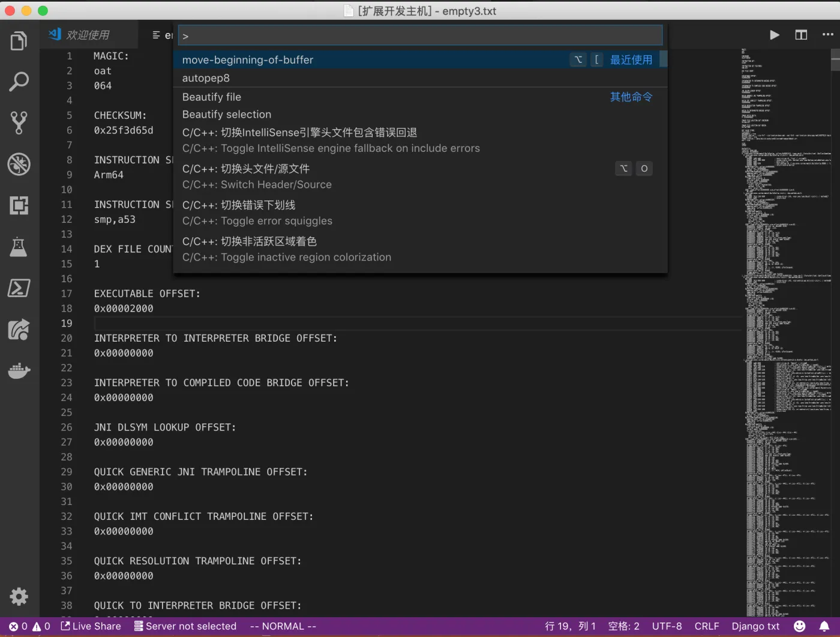840x637 pixels.
Task: Click line and column indicator 行 19, 列 1
Action: [571, 626]
